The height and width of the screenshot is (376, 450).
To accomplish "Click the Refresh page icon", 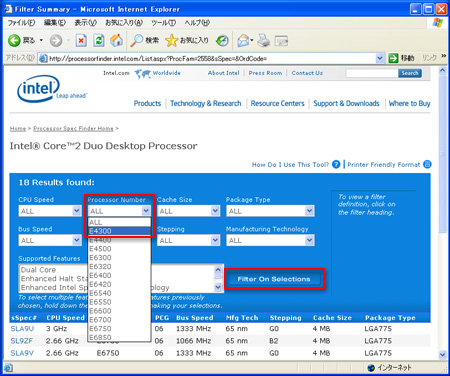I will (x=99, y=41).
